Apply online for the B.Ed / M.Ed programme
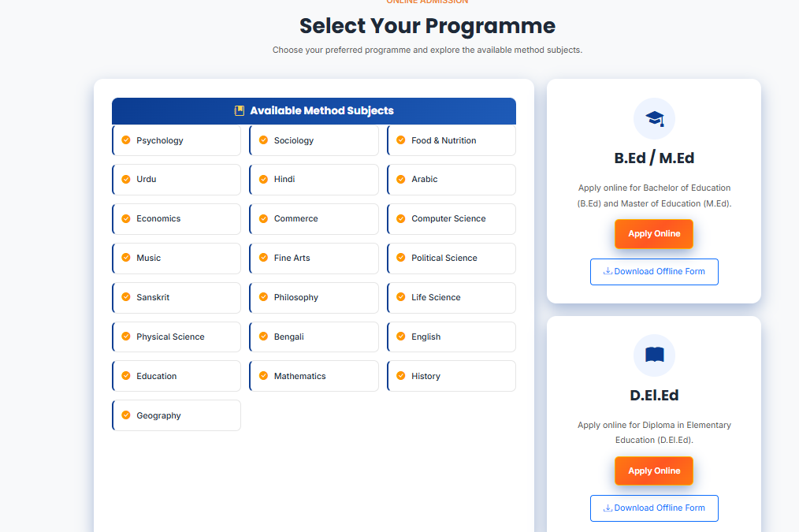 coord(654,234)
